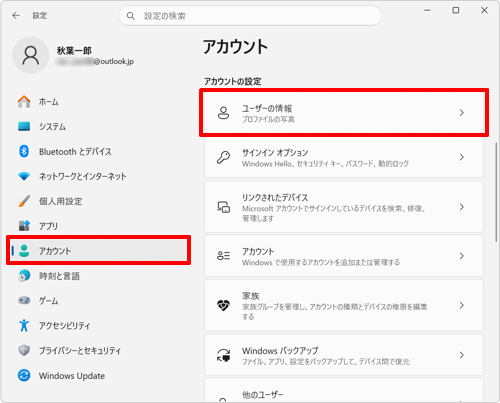This screenshot has width=500, height=403.
Task: Expand サインイン オプション chevron
Action: (x=462, y=157)
